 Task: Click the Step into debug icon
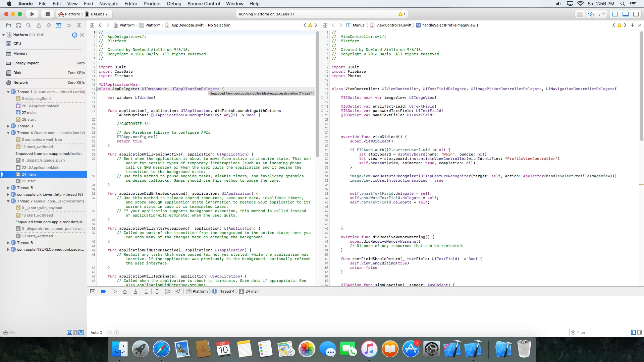coord(136,292)
